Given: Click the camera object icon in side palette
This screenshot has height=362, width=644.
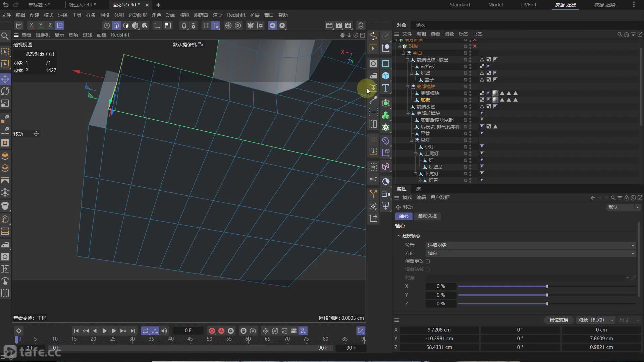Looking at the screenshot, I should tap(386, 194).
